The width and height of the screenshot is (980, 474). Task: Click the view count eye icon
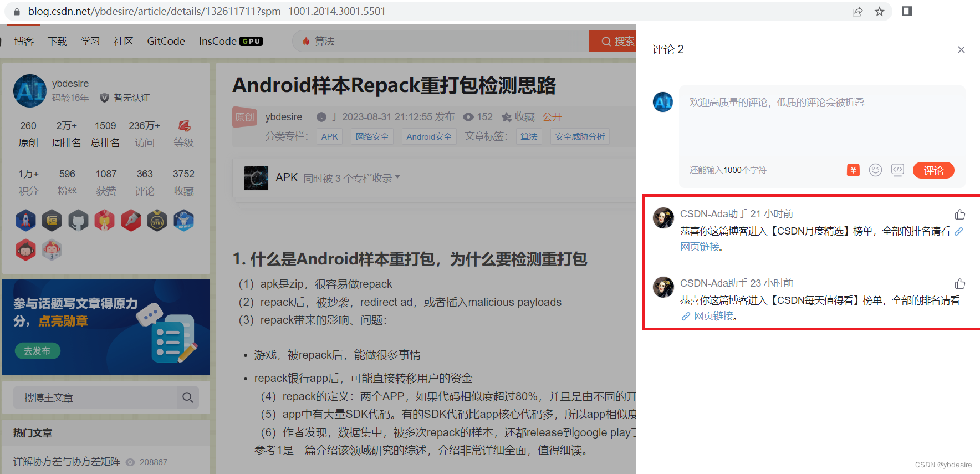[x=468, y=117]
